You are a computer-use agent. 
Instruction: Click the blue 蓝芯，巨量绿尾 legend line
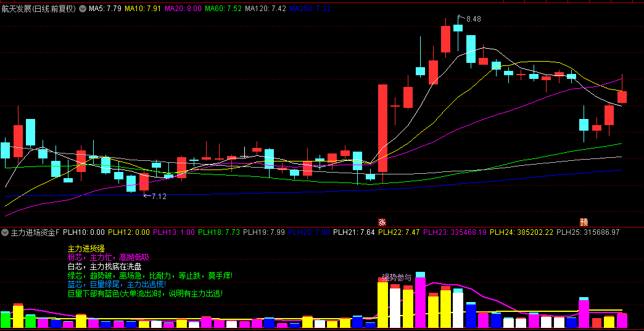pyautogui.click(x=117, y=284)
